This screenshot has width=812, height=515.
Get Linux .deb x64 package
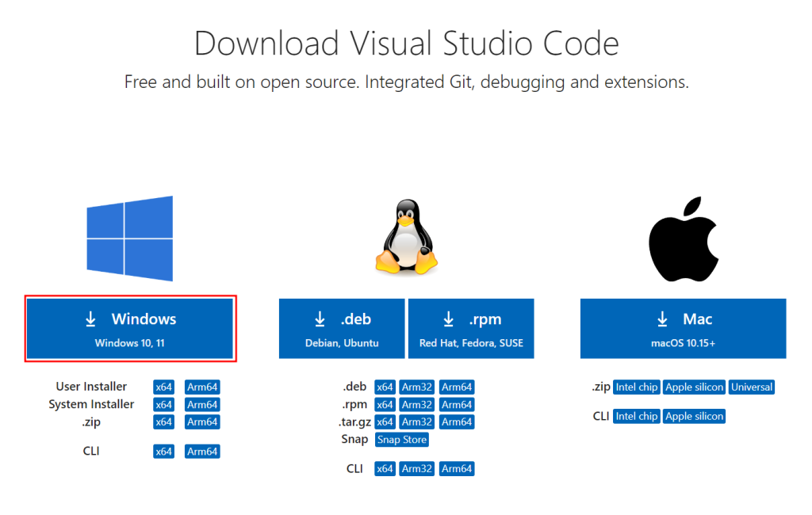click(385, 387)
